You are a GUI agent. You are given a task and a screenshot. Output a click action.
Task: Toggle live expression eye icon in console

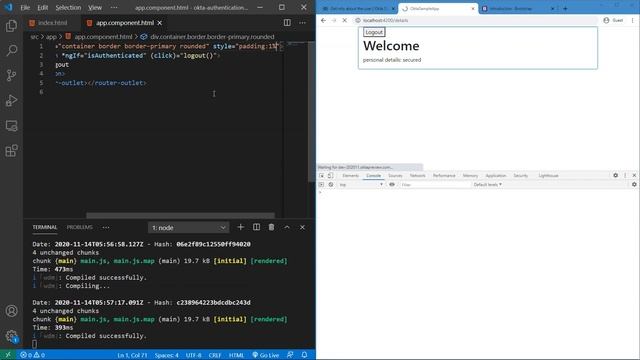pyautogui.click(x=392, y=184)
